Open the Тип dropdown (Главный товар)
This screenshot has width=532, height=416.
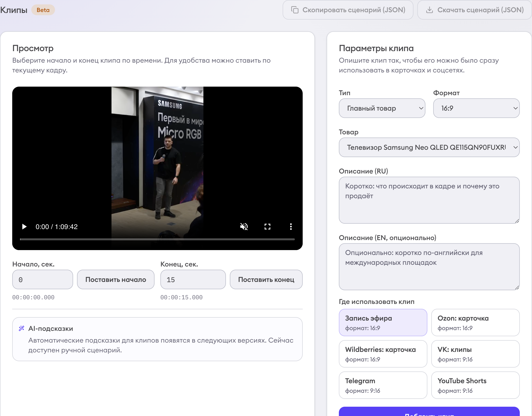(382, 108)
